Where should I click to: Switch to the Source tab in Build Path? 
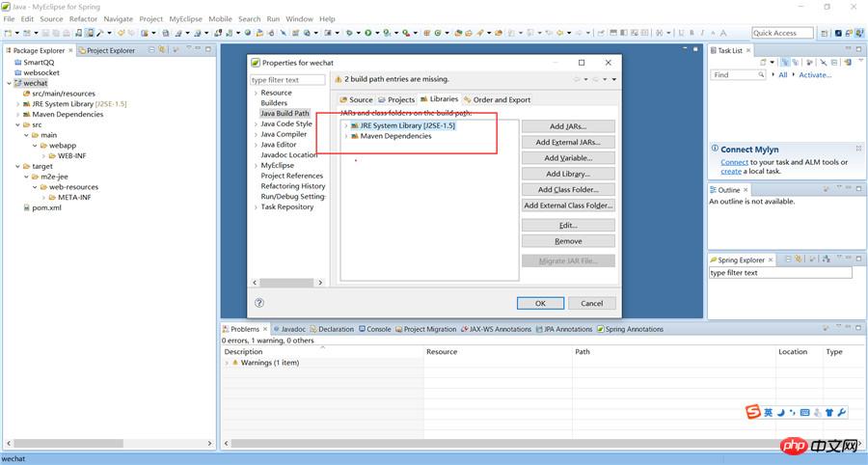pos(356,99)
